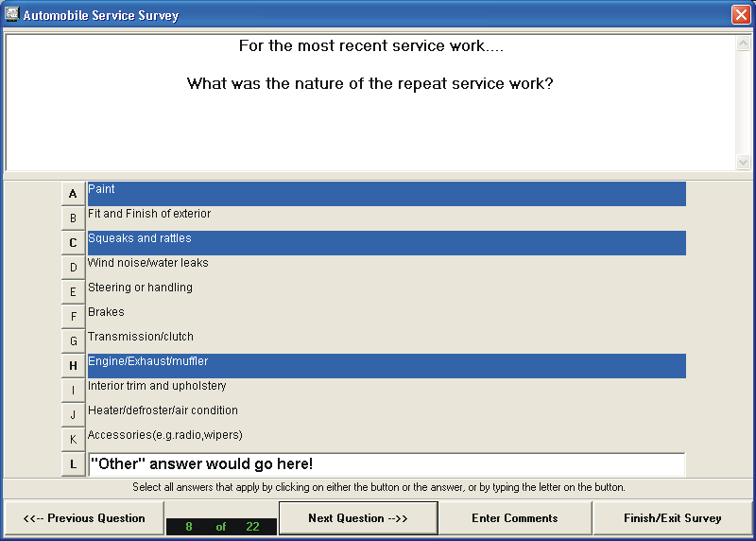Image resolution: width=756 pixels, height=541 pixels.
Task: Click the question progress counter 8 of 22
Action: [222, 527]
